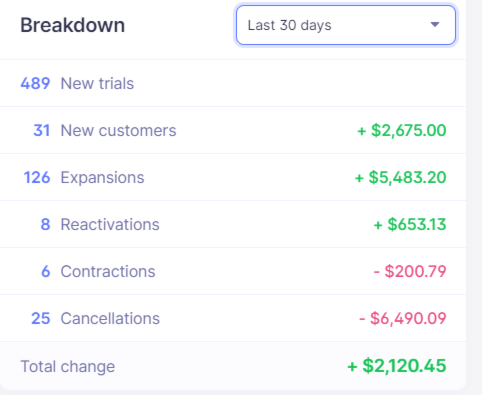Click the Total change + $2,120.45 value
The width and height of the screenshot is (482, 395).
click(397, 366)
